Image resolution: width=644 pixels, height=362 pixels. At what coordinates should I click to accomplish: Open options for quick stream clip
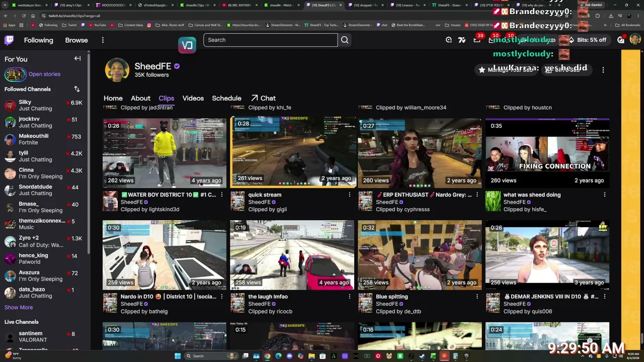coord(350,195)
